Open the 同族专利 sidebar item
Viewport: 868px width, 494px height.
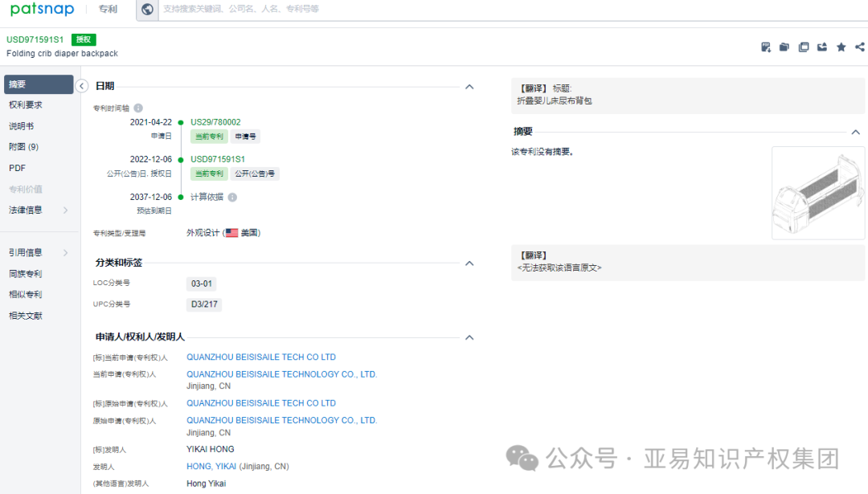pos(26,274)
